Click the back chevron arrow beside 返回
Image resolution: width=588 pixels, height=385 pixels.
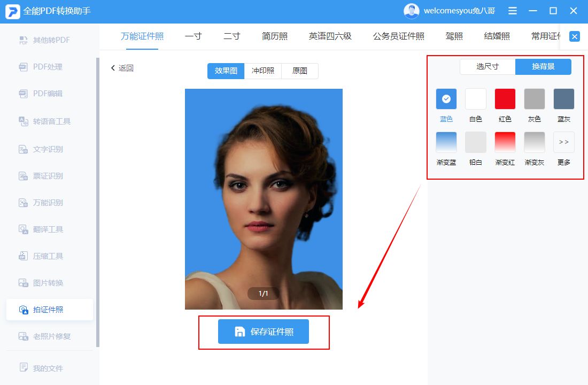113,68
